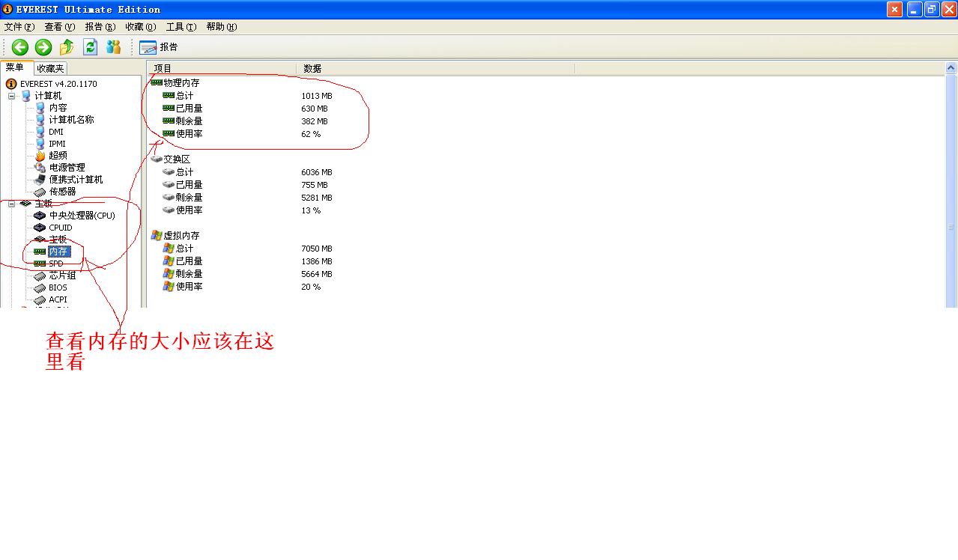The width and height of the screenshot is (958, 560).
Task: Click the CPU chip icon beside 中央处理器
Action: pos(40,216)
